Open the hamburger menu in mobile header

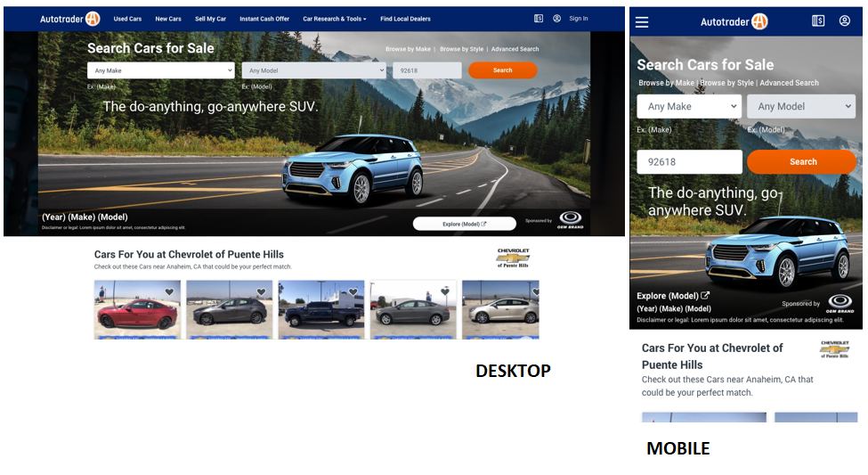[642, 22]
